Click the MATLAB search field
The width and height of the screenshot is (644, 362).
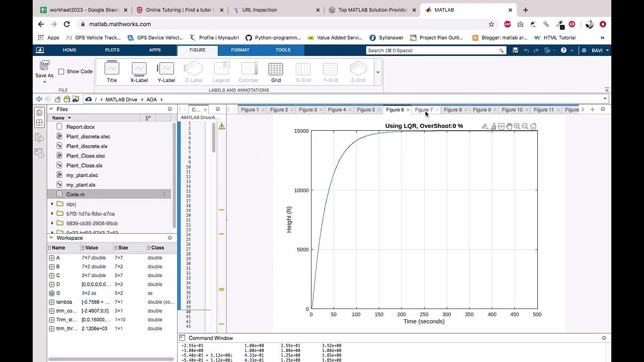(435, 50)
